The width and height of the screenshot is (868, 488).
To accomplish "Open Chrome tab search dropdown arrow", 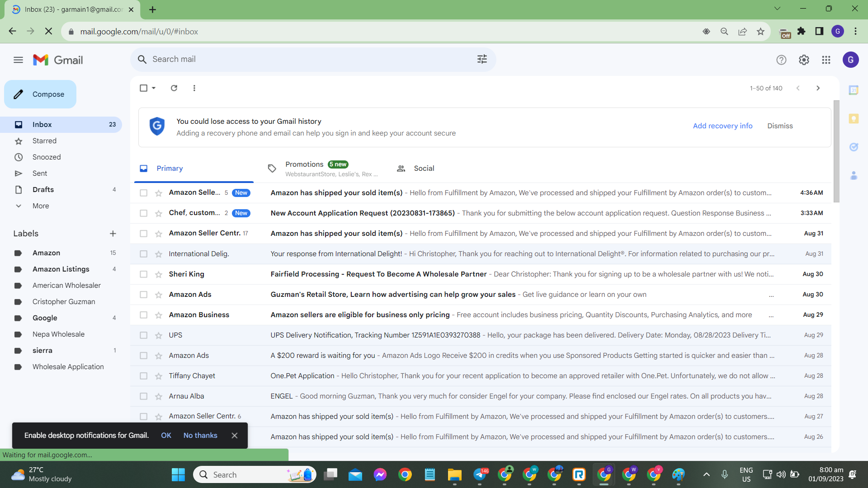I will point(777,9).
